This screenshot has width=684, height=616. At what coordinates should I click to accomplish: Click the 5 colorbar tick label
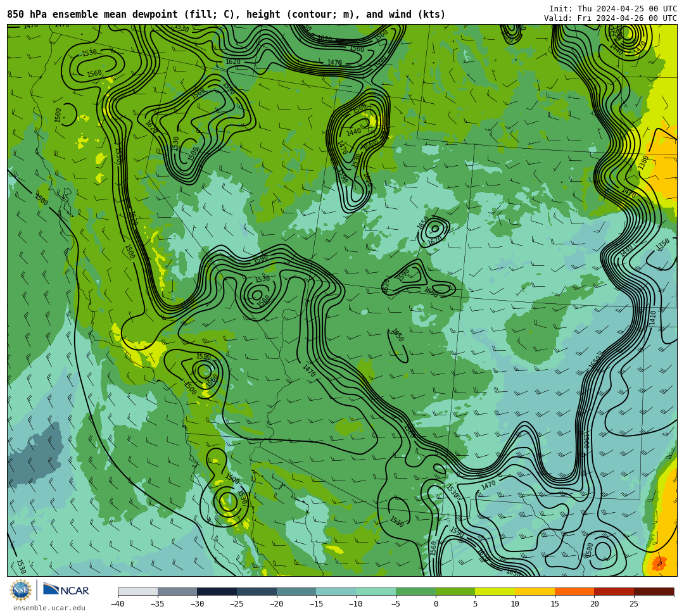[476, 604]
